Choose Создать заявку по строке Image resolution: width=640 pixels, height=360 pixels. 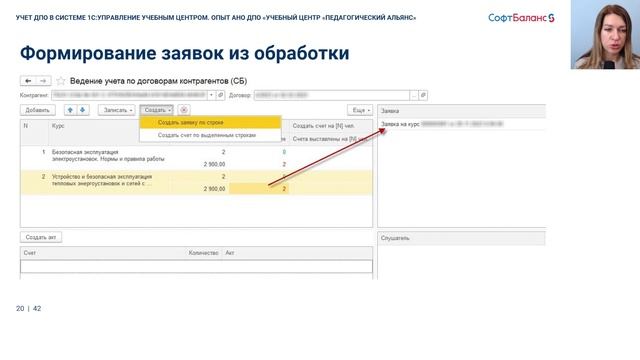coord(210,122)
